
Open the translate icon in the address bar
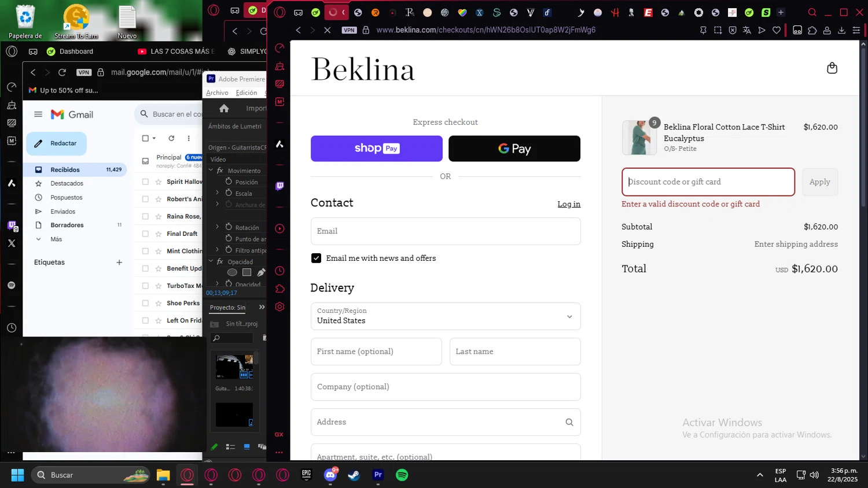click(x=747, y=30)
